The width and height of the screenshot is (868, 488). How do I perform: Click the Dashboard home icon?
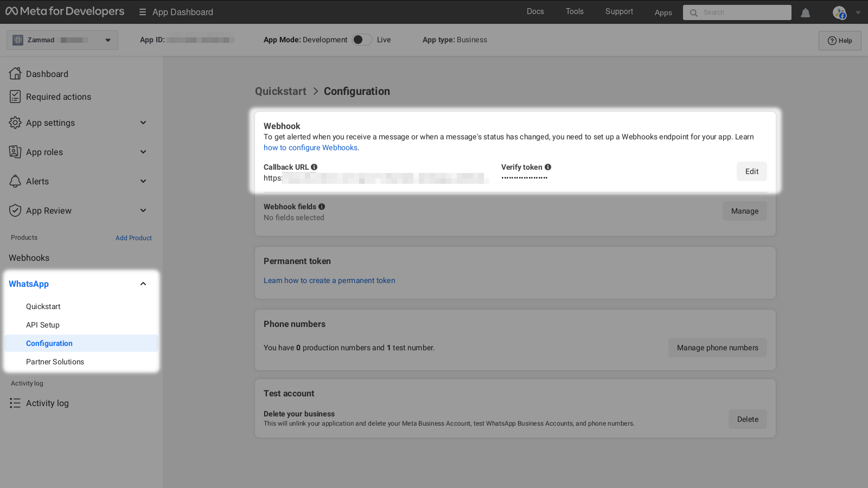[15, 74]
